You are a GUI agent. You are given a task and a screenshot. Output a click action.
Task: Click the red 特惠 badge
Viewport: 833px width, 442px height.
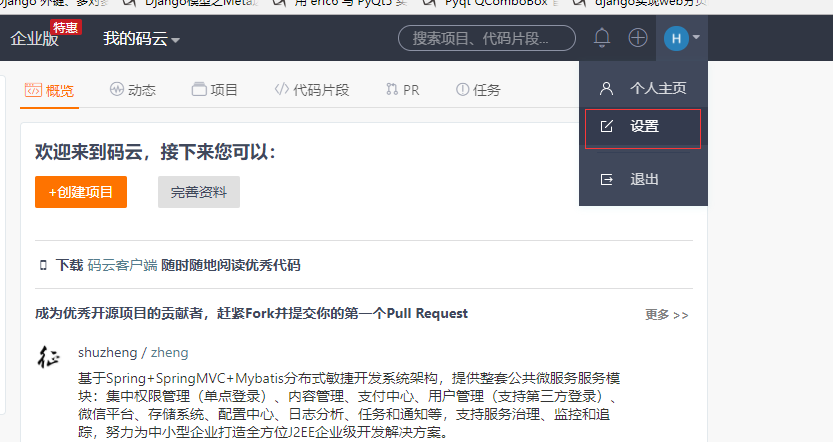(x=66, y=28)
